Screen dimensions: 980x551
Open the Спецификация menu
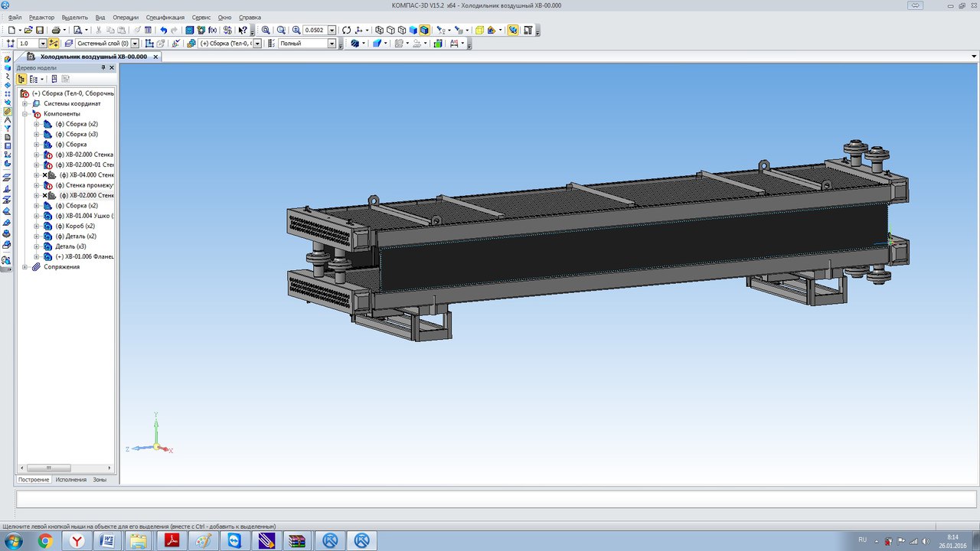click(165, 17)
